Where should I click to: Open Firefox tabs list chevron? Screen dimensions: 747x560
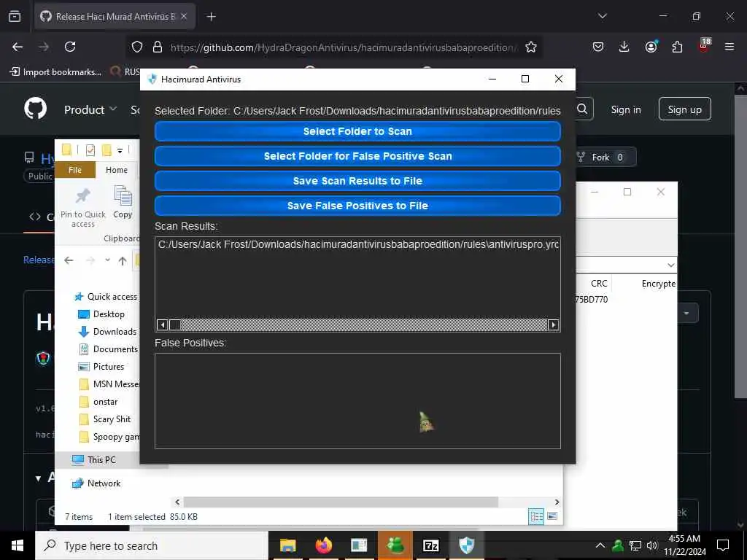tap(602, 16)
